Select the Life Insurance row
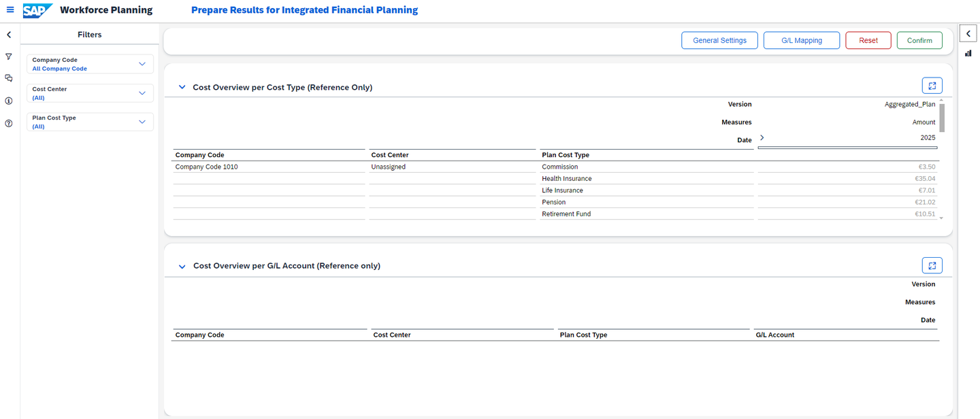The height and width of the screenshot is (419, 980). [647, 190]
